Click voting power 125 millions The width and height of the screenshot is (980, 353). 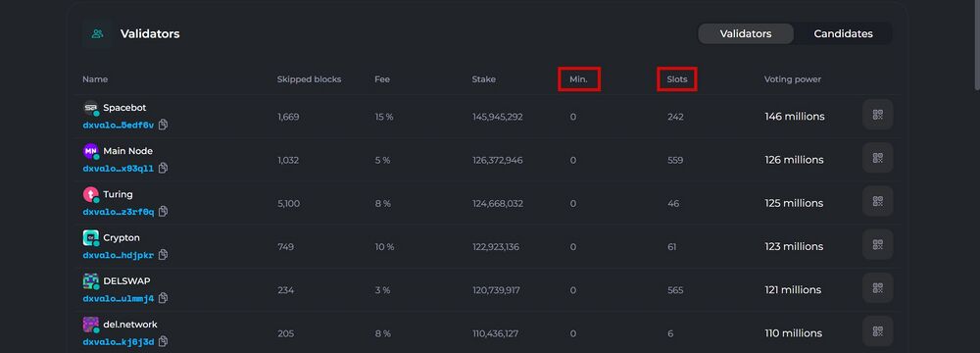coord(794,203)
